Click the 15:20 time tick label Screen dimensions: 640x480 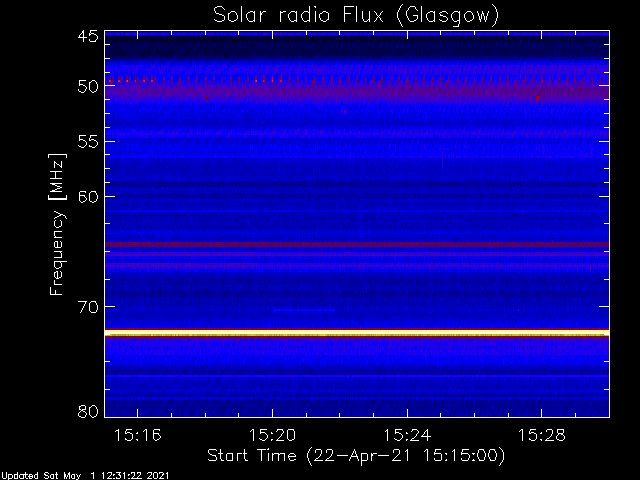272,435
